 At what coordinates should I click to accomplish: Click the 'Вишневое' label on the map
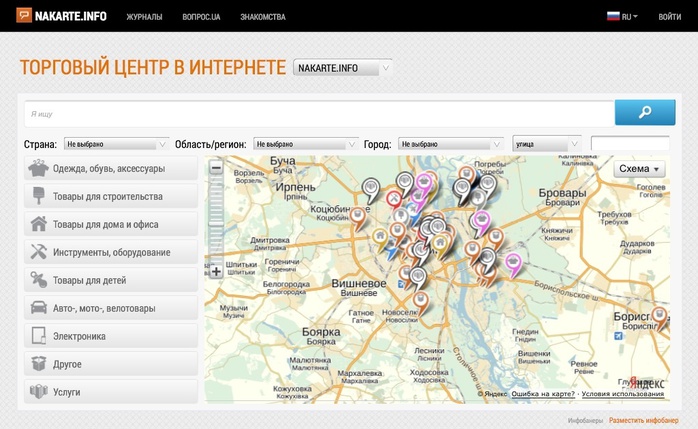click(x=358, y=283)
